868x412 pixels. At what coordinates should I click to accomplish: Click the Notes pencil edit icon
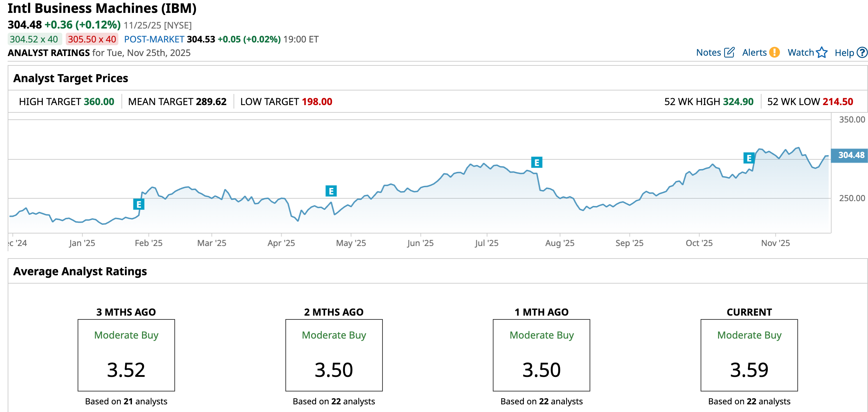(729, 53)
